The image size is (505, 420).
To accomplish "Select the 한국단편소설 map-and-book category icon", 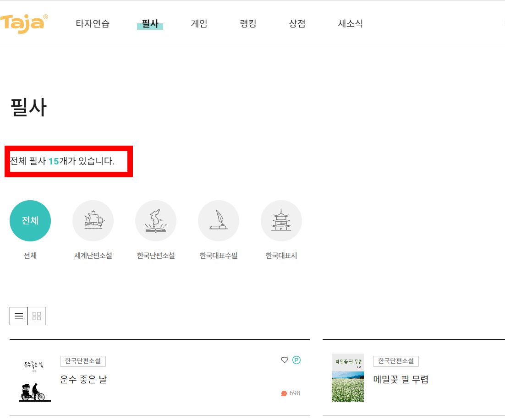I will tap(156, 220).
